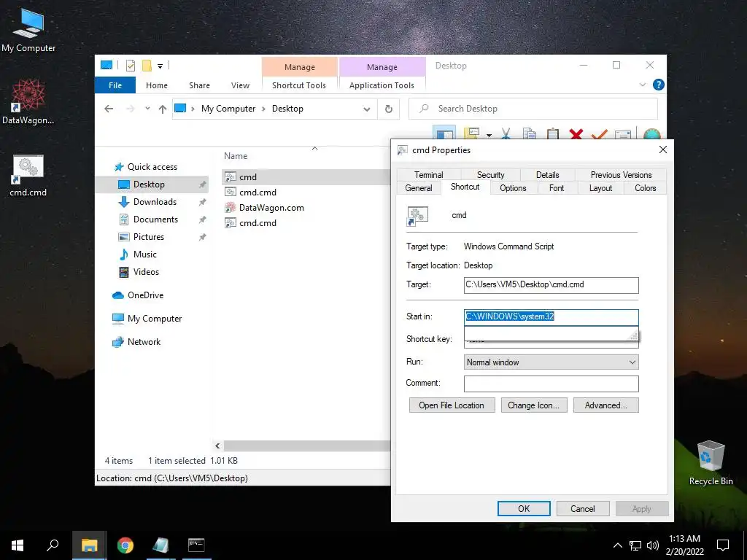Switch to Previous Versions tab

(x=621, y=175)
